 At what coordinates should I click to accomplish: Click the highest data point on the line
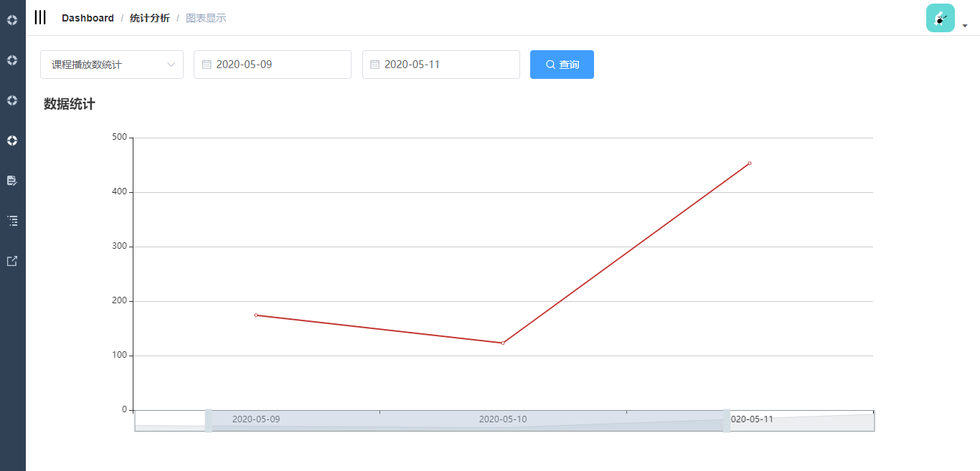coord(750,163)
